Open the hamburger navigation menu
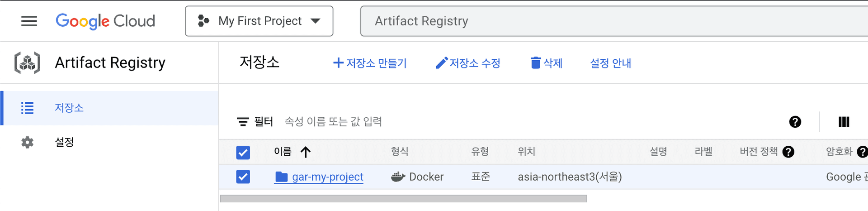 [x=29, y=21]
